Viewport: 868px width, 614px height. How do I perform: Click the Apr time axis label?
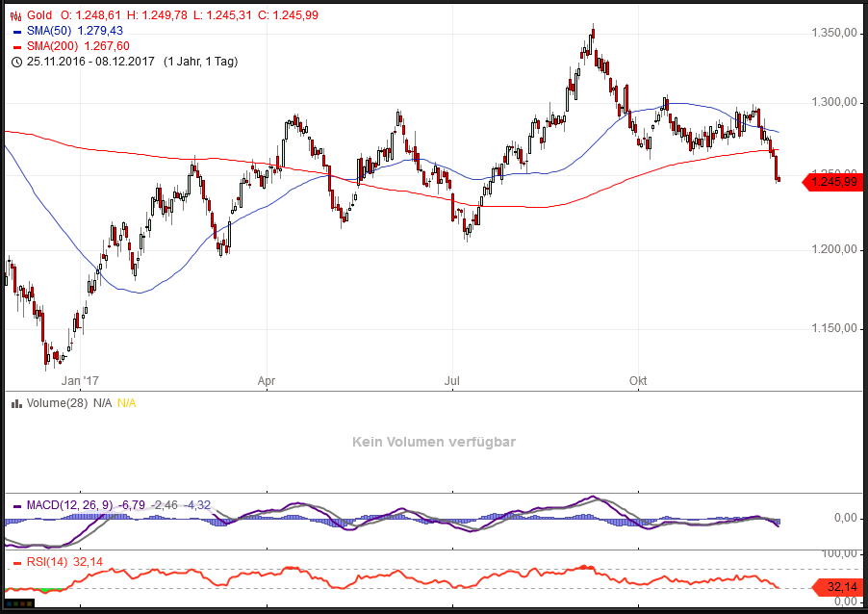267,381
